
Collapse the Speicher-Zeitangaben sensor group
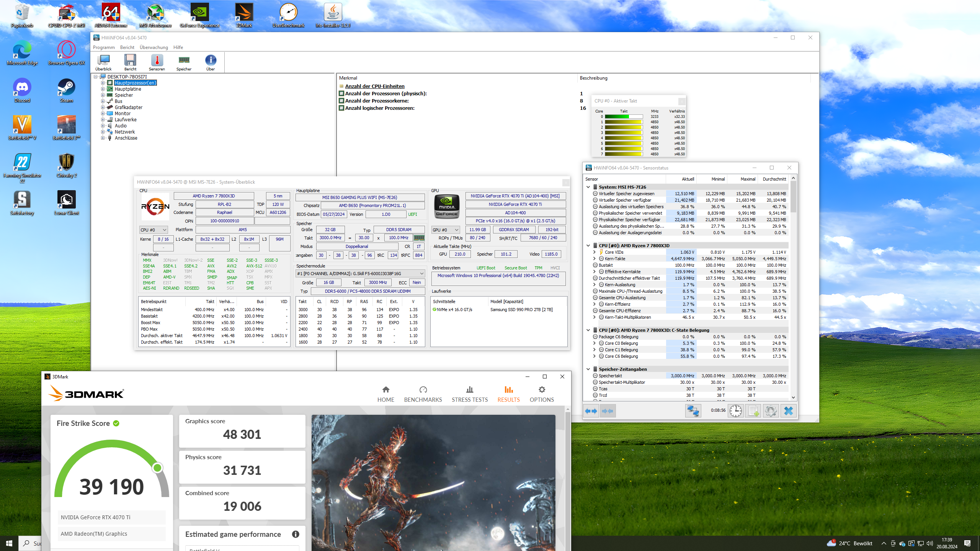tap(588, 369)
